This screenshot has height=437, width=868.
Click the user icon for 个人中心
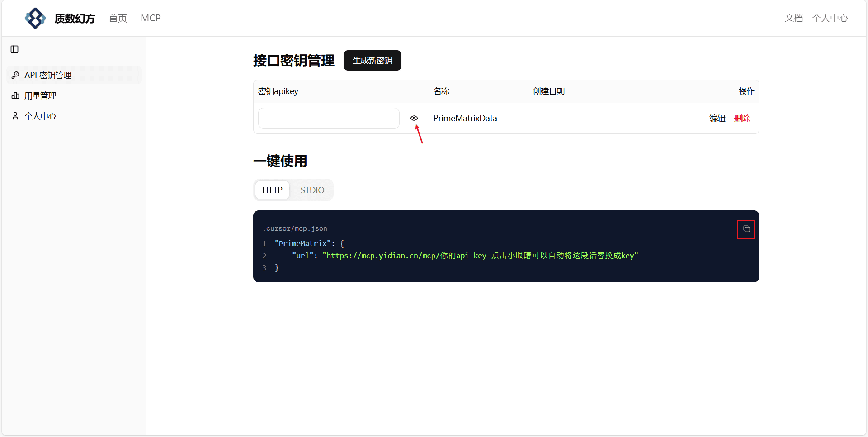pos(15,116)
